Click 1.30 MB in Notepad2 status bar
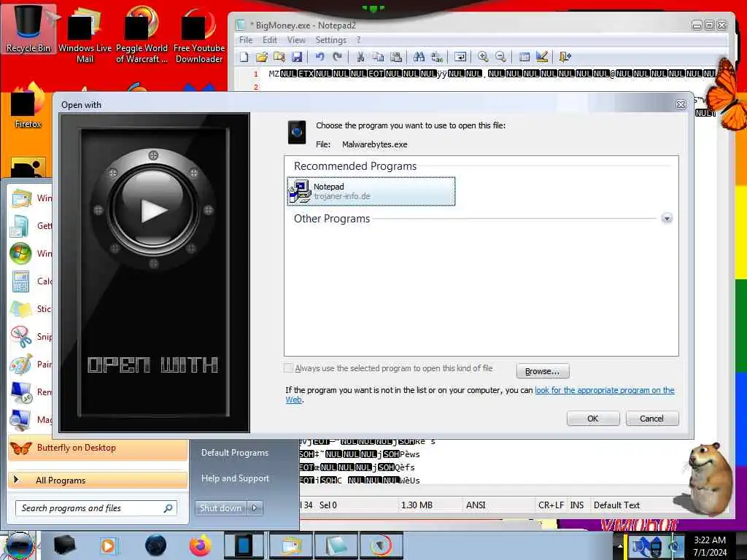This screenshot has width=747, height=560. [x=417, y=505]
